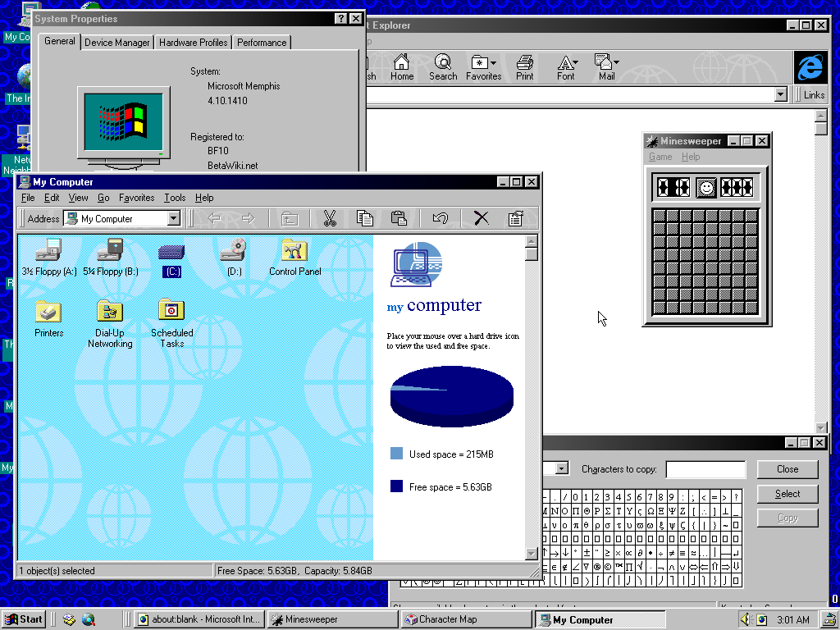Viewport: 840px width, 630px height.
Task: Click the volume speaker icon in system tray
Action: pyautogui.click(x=746, y=619)
